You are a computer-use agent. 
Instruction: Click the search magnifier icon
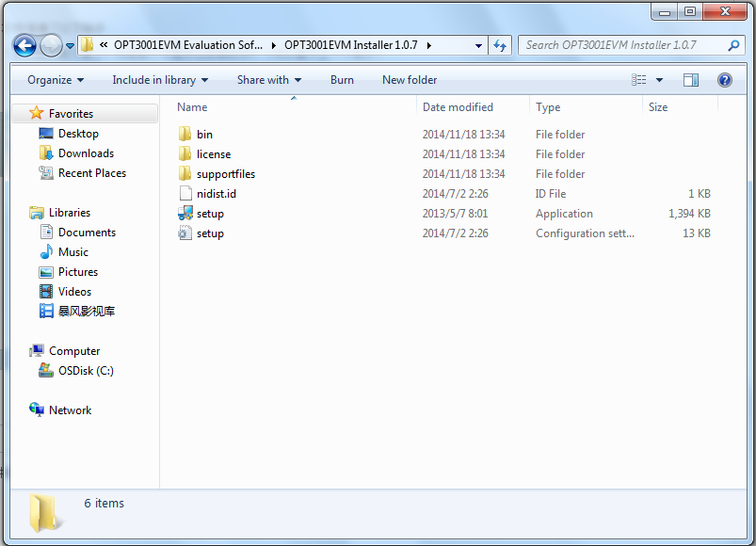(733, 45)
